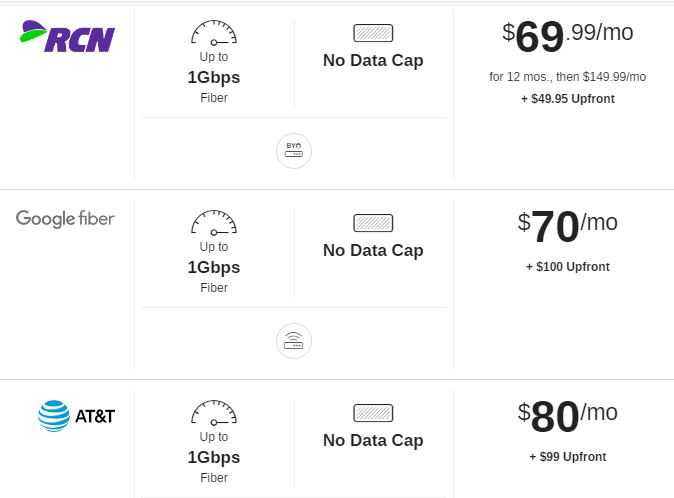This screenshot has width=674, height=498.
Task: Select the AT&T $80/mo price
Action: click(567, 416)
